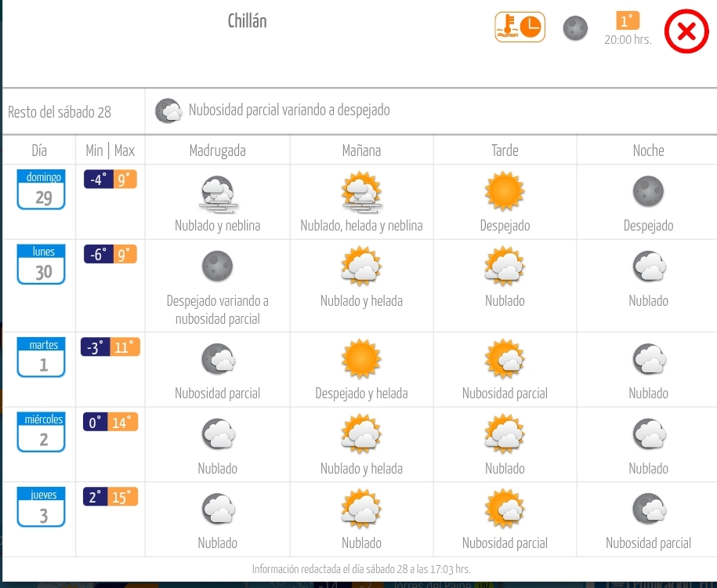
Task: Click the moon icon beside current temperature
Action: 575,29
